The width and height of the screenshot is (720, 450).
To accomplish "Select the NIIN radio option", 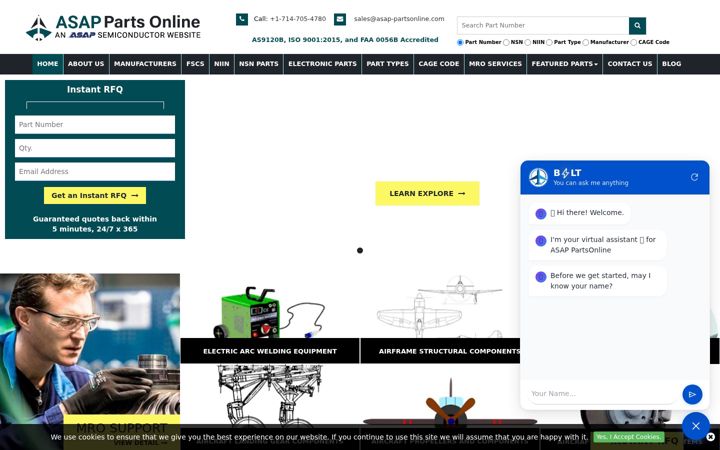I will coord(528,42).
